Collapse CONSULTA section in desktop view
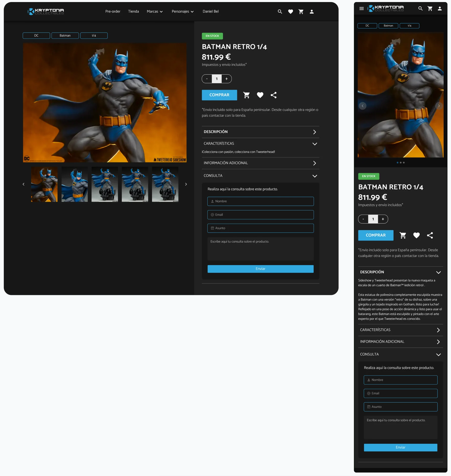 [x=260, y=176]
